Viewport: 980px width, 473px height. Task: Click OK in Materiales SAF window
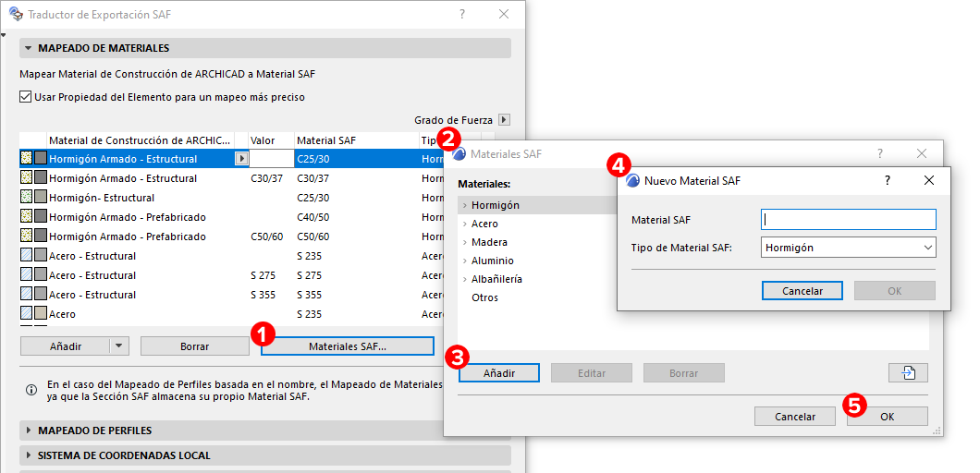coord(888,416)
